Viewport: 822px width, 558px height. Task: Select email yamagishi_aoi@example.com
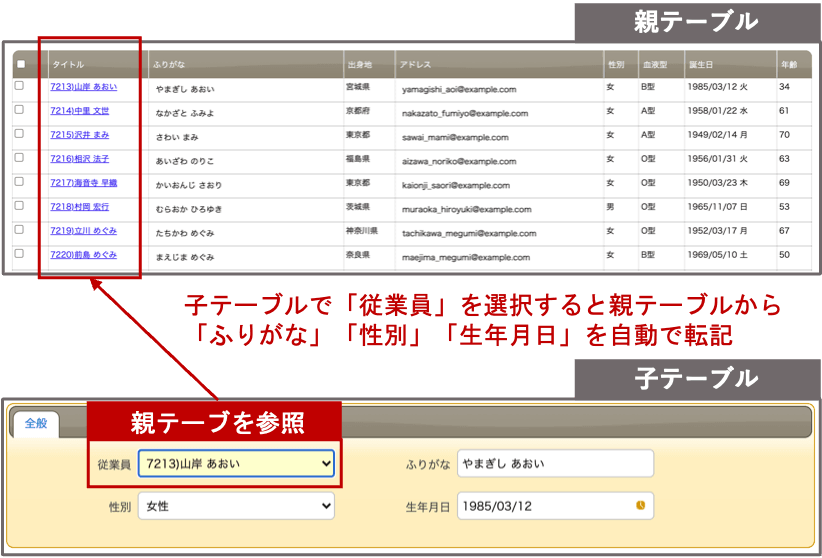click(459, 90)
